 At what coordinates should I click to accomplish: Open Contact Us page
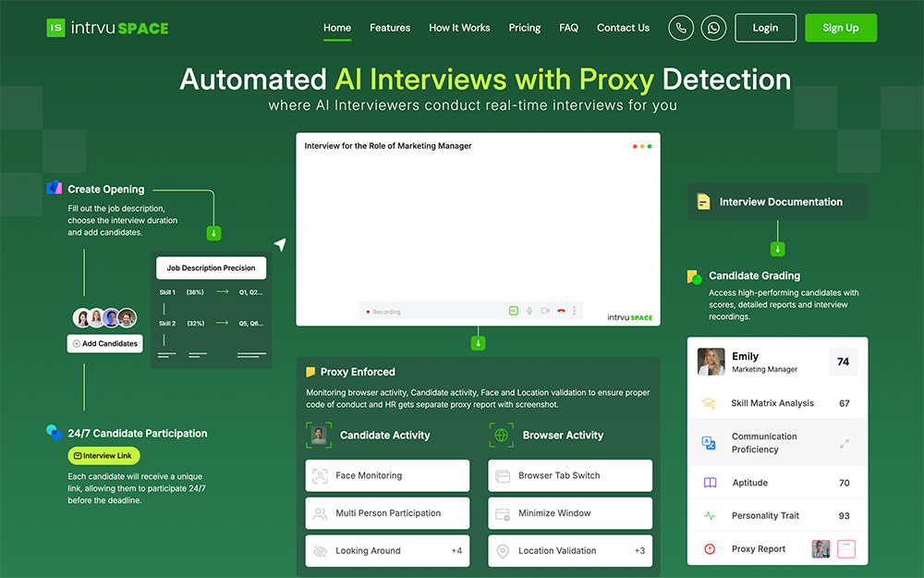623,28
